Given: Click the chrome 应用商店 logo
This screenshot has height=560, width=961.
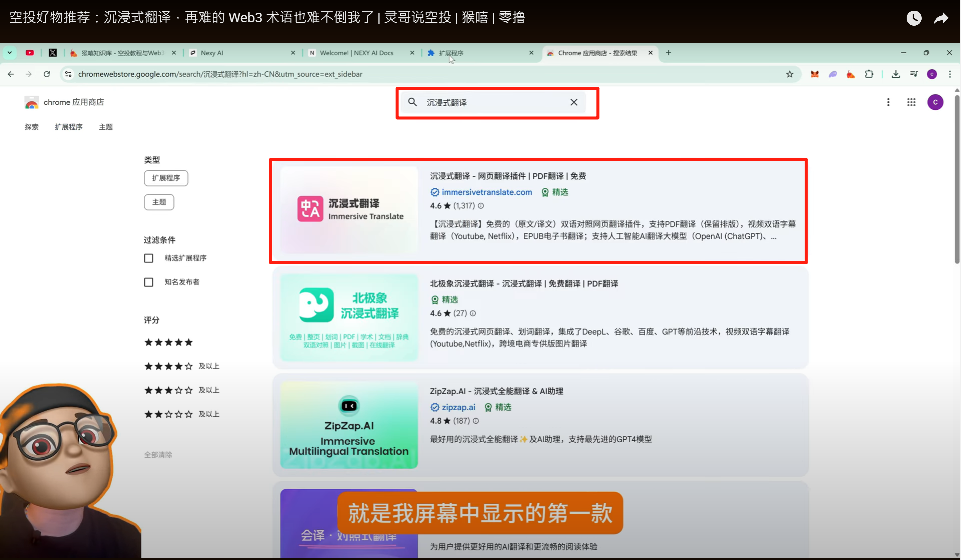Looking at the screenshot, I should coord(64,102).
